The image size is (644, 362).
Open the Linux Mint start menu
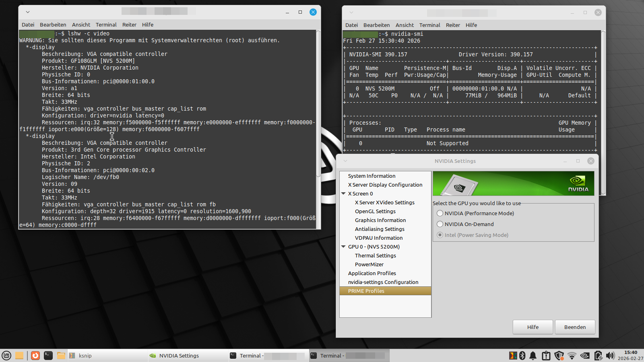[x=6, y=356]
